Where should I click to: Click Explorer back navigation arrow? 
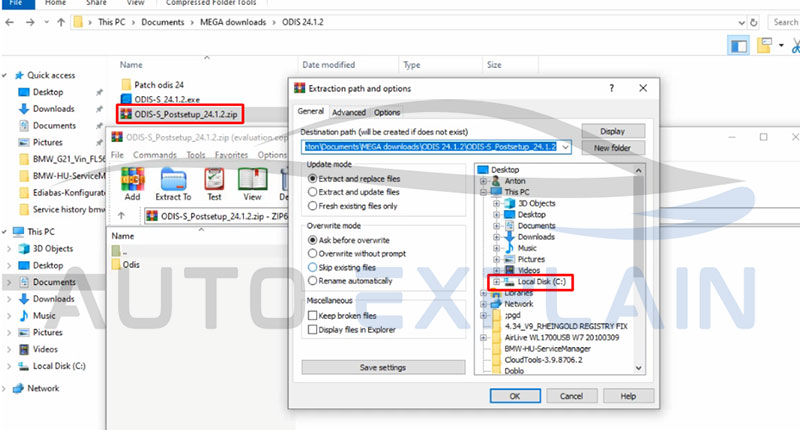pos(10,22)
